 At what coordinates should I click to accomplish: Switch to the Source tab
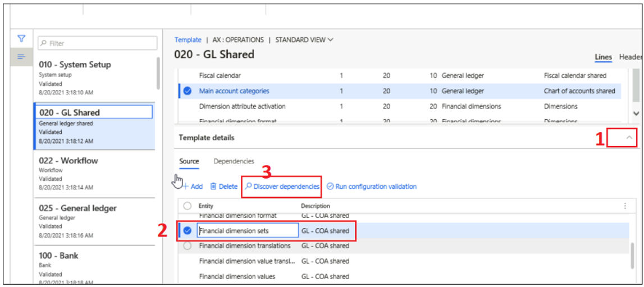pyautogui.click(x=189, y=161)
